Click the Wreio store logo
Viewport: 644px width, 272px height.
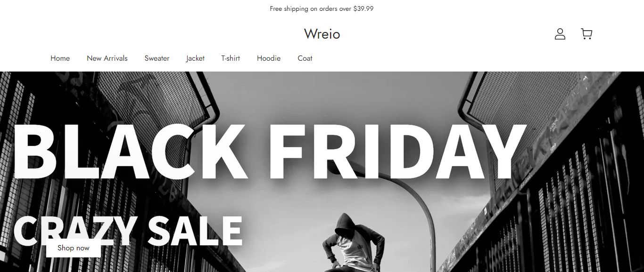click(x=322, y=34)
